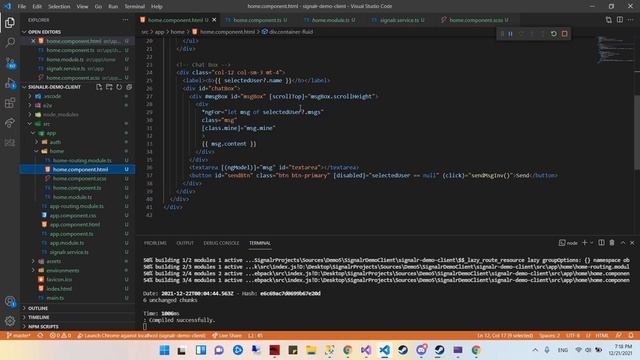Click errors and warnings count in status bar
The width and height of the screenshot is (640, 360).
(60, 336)
